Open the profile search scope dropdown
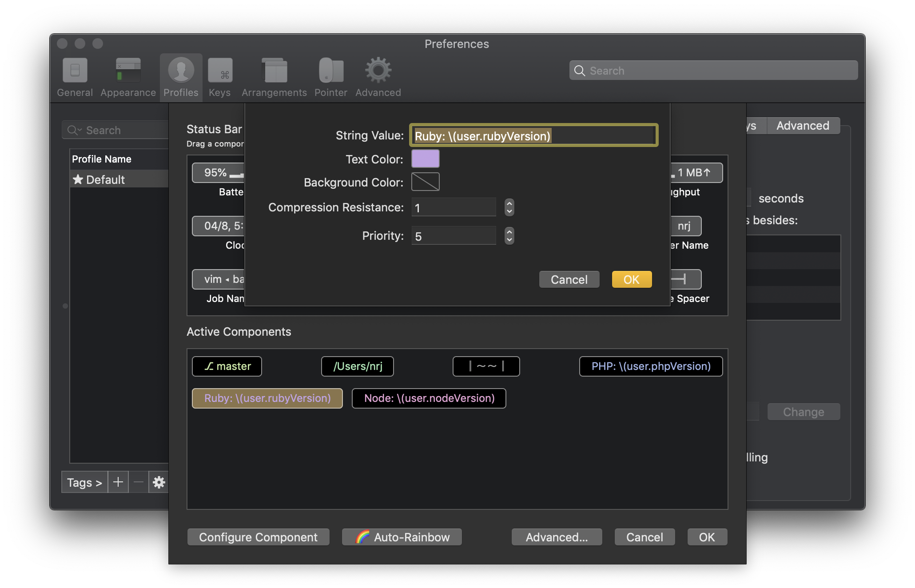The image size is (915, 588). click(x=75, y=130)
